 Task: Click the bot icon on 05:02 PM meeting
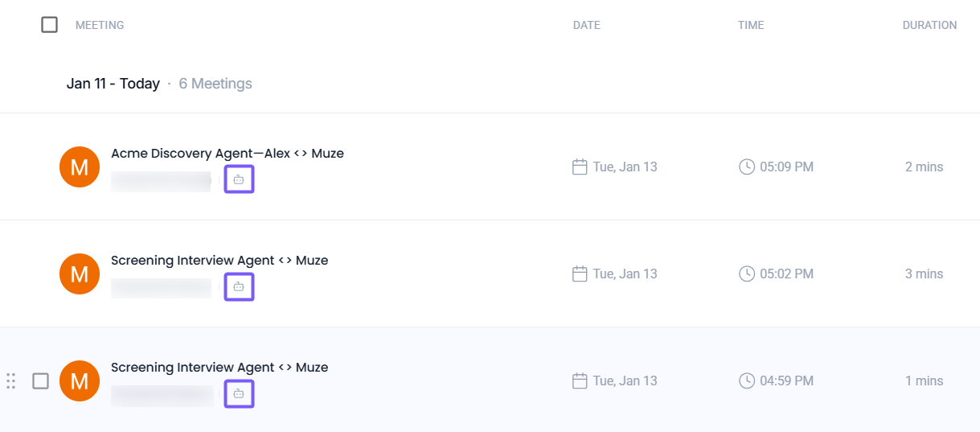[x=239, y=286]
